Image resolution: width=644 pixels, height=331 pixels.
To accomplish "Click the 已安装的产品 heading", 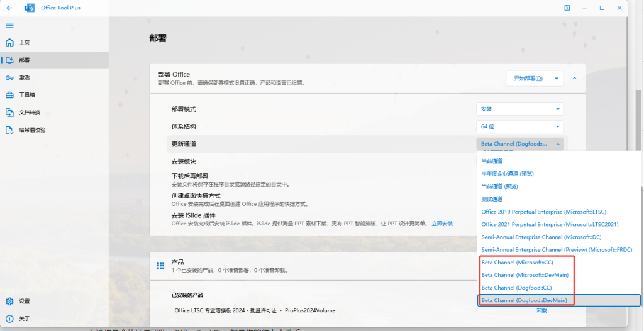I will click(x=187, y=295).
